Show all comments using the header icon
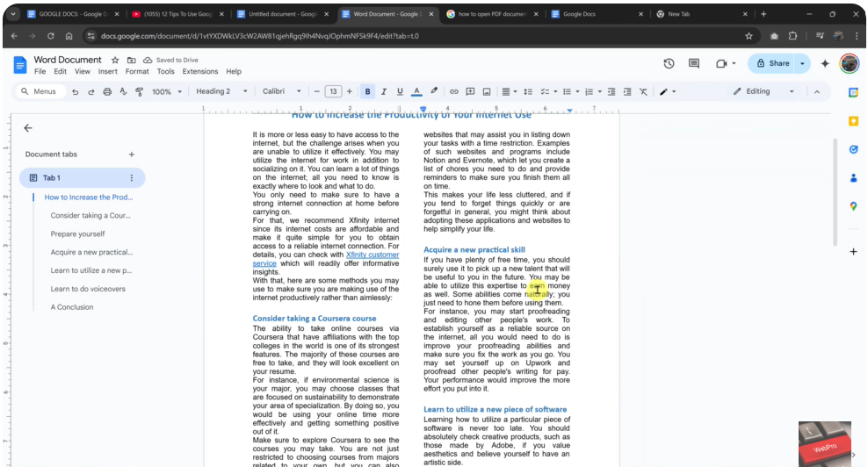The height and width of the screenshot is (467, 868). click(694, 63)
